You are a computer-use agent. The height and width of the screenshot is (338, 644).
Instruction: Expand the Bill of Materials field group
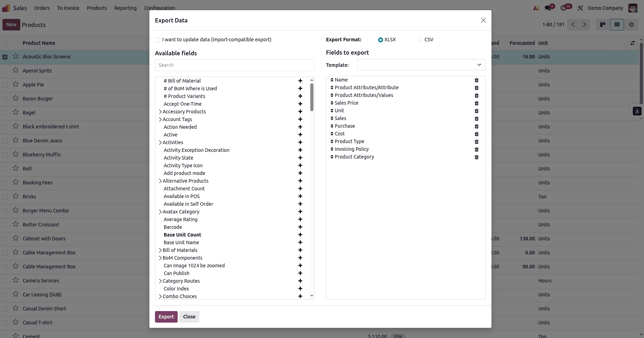tap(160, 250)
